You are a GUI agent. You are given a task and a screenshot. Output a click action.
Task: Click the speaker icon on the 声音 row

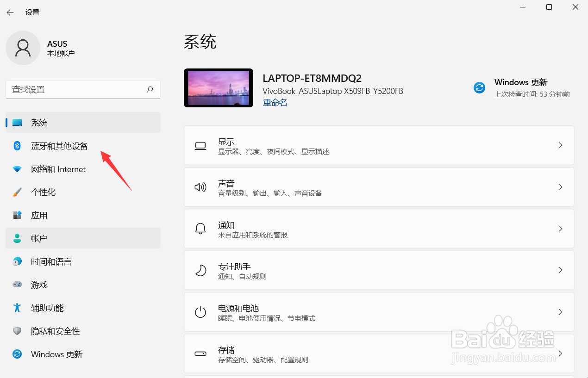[x=200, y=187]
